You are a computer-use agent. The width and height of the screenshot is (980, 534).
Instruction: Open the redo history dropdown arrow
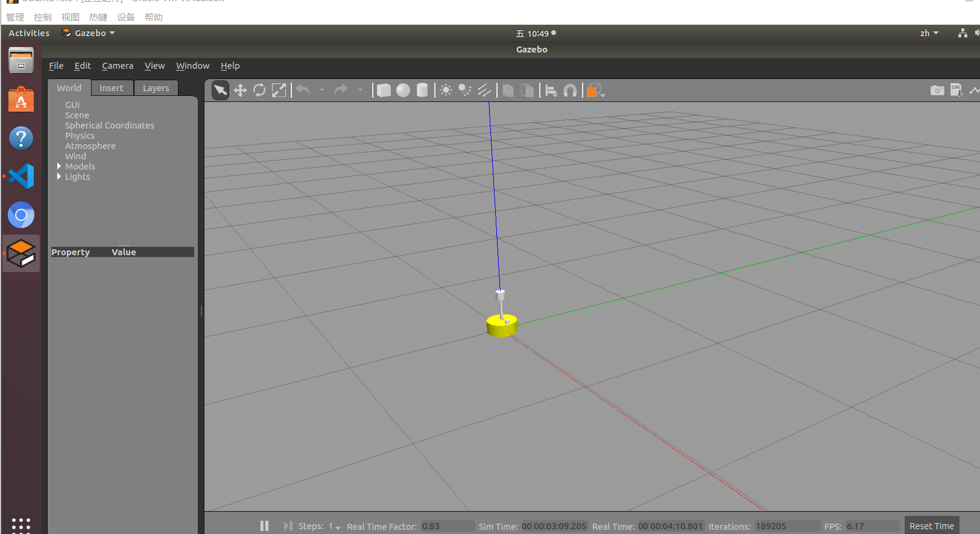click(360, 91)
